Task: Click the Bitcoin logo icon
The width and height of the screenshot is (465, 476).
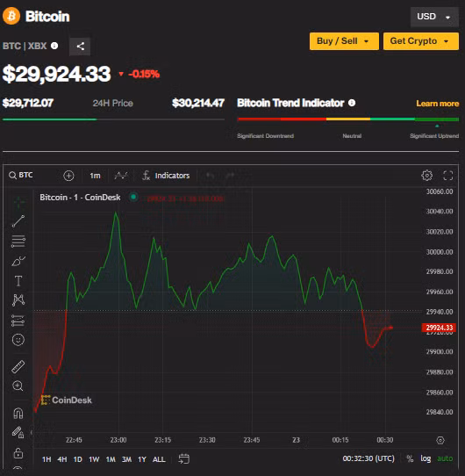Action: 11,16
